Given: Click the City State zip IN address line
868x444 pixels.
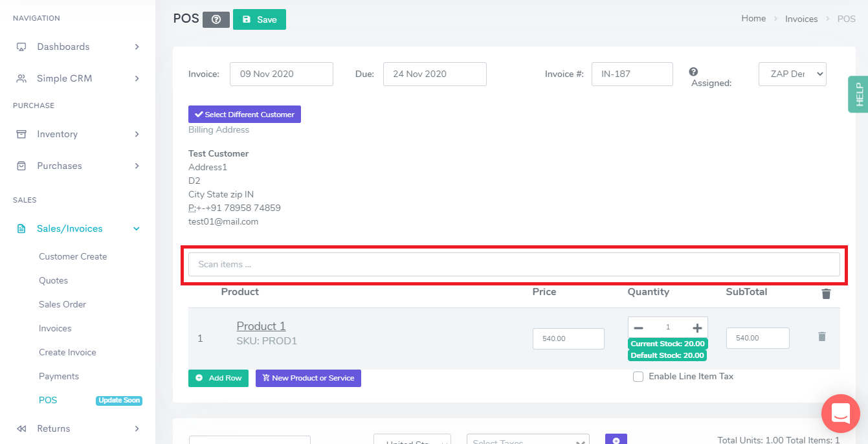Looking at the screenshot, I should point(221,194).
